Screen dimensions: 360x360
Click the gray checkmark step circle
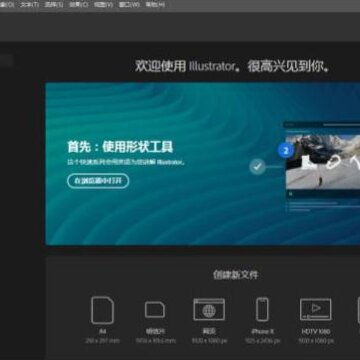pos(257,167)
